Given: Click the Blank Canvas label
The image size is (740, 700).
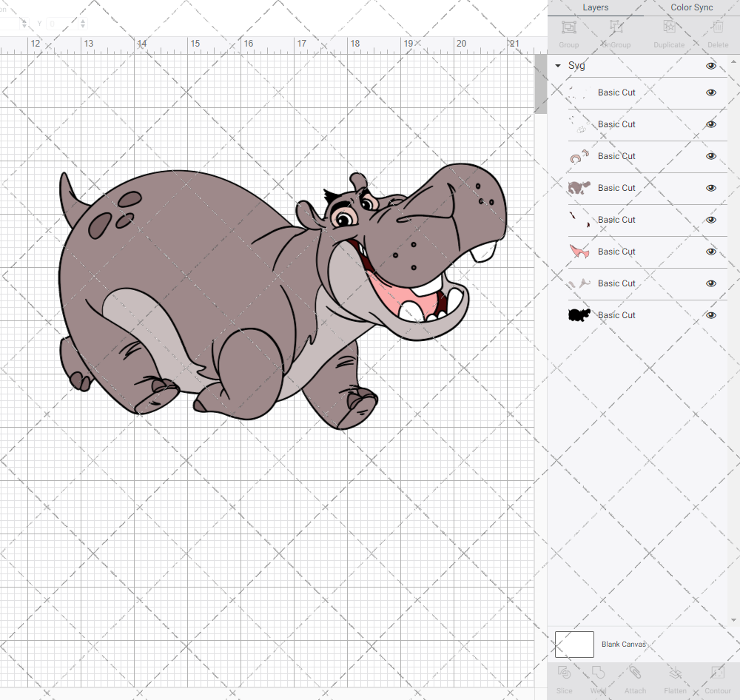Looking at the screenshot, I should (x=623, y=644).
